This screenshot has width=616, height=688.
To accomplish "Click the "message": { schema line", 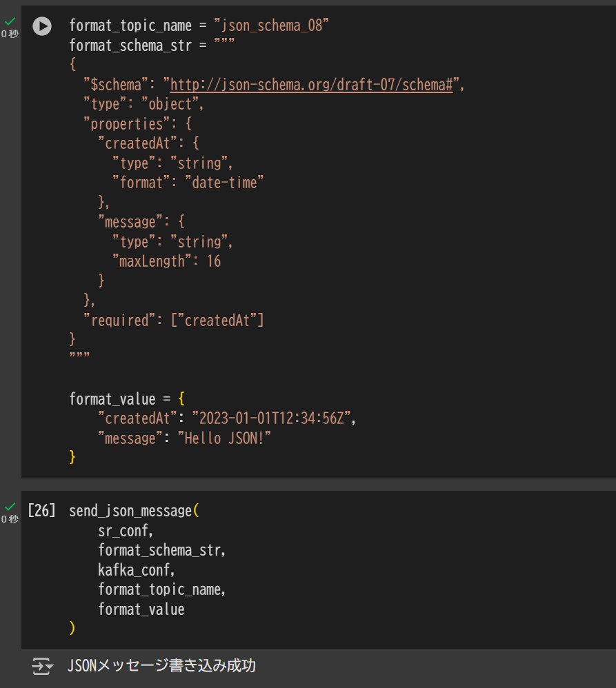I will point(141,221).
